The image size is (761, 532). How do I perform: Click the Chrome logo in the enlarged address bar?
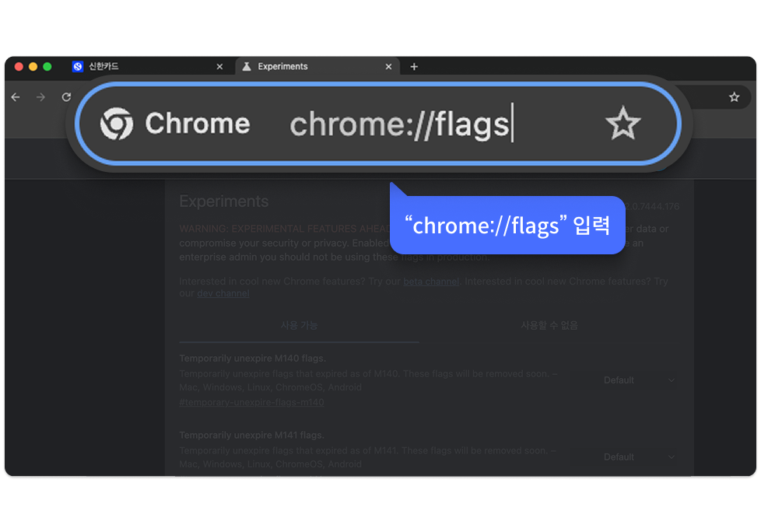117,124
